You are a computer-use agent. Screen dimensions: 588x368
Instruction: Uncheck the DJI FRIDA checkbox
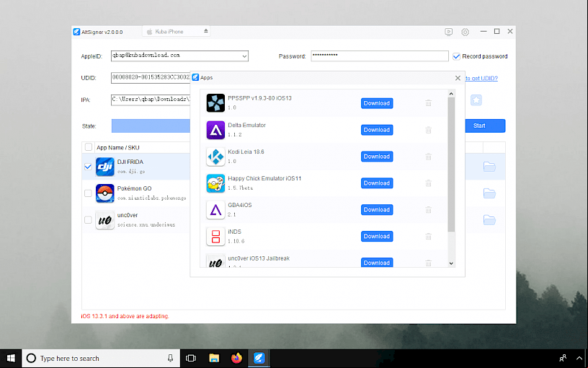point(88,167)
